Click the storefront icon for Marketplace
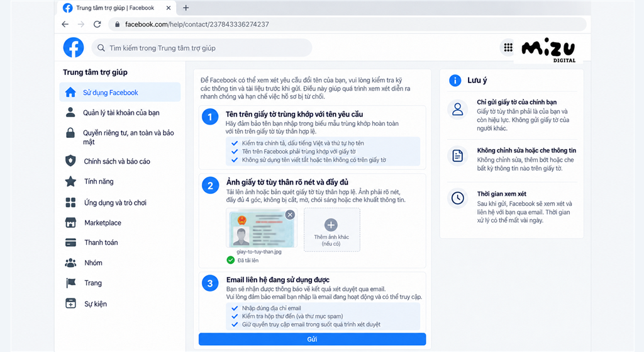 (x=70, y=222)
